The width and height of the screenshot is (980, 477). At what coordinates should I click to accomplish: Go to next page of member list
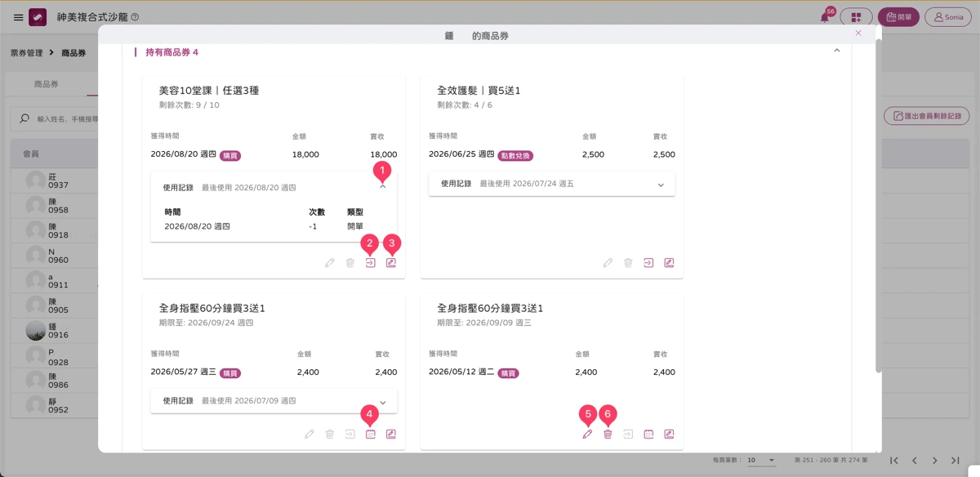pos(935,461)
